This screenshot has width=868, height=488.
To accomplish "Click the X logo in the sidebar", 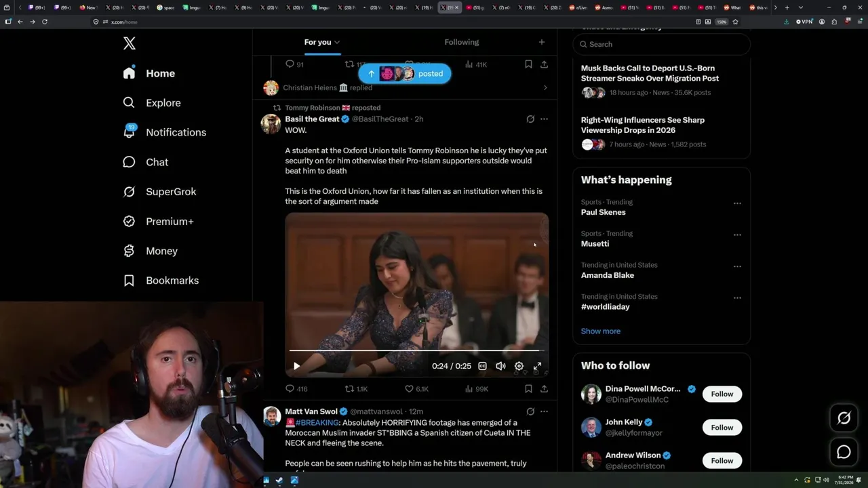I will tap(130, 43).
